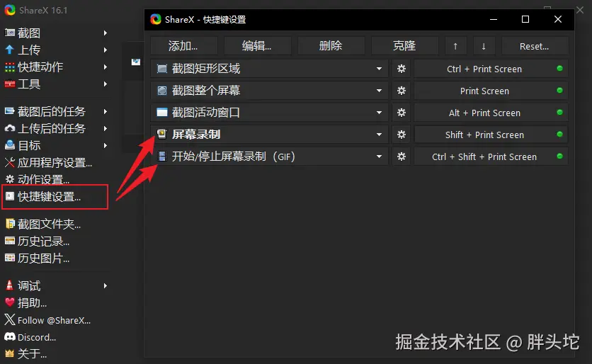Image resolution: width=592 pixels, height=364 pixels.
Task: Toggle green status dot in the 屏幕录制 row
Action: (559, 134)
